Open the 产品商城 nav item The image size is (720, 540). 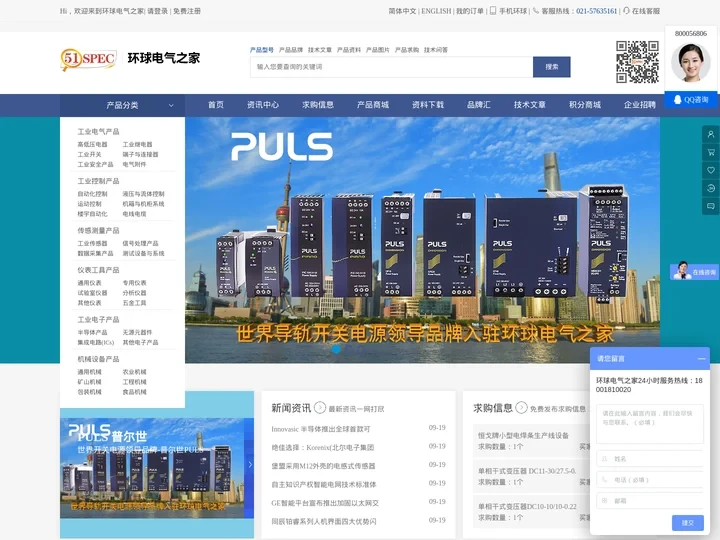[x=373, y=105]
